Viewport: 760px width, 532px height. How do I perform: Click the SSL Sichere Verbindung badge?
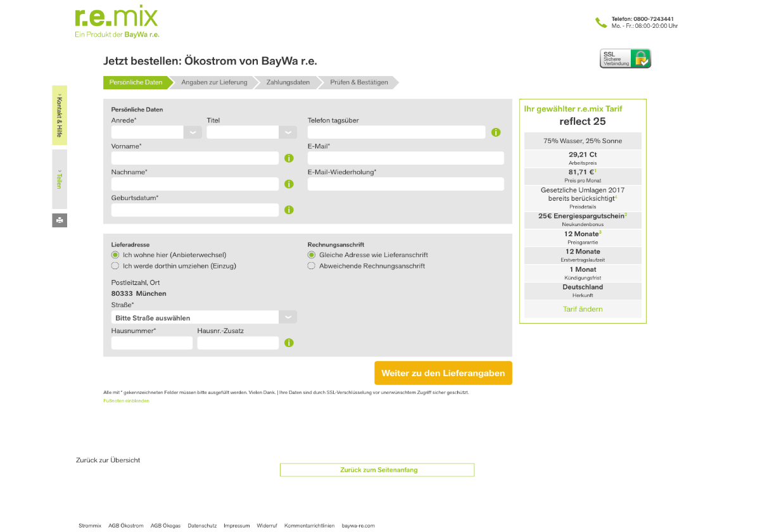coord(625,58)
